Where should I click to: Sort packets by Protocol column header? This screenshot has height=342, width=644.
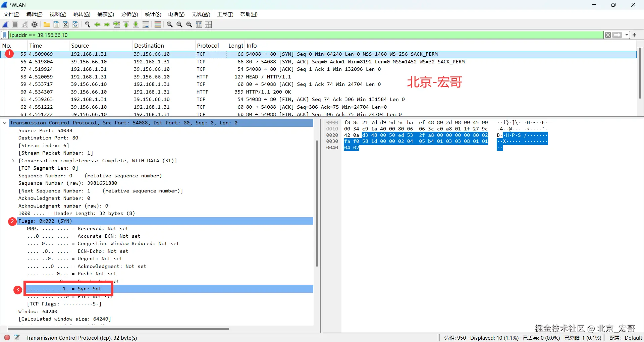[211, 46]
